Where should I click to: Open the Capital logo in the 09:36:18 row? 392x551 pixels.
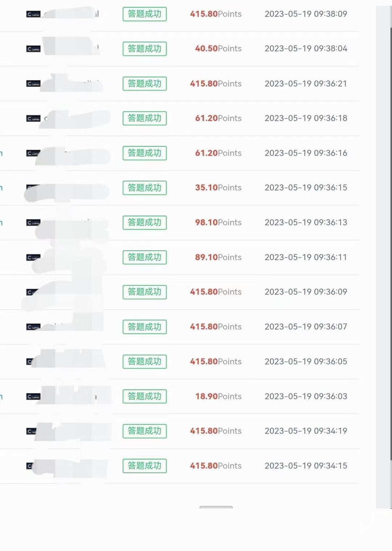tap(33, 118)
